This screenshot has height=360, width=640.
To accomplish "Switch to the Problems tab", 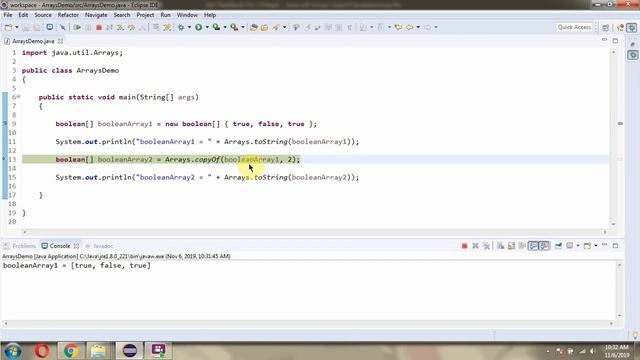I will pyautogui.click(x=20, y=246).
